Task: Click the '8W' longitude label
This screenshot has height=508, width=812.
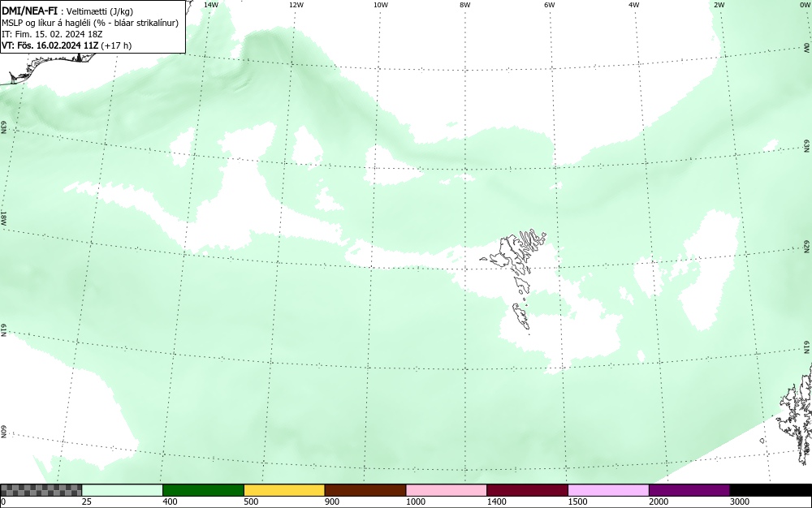Action: pyautogui.click(x=465, y=4)
